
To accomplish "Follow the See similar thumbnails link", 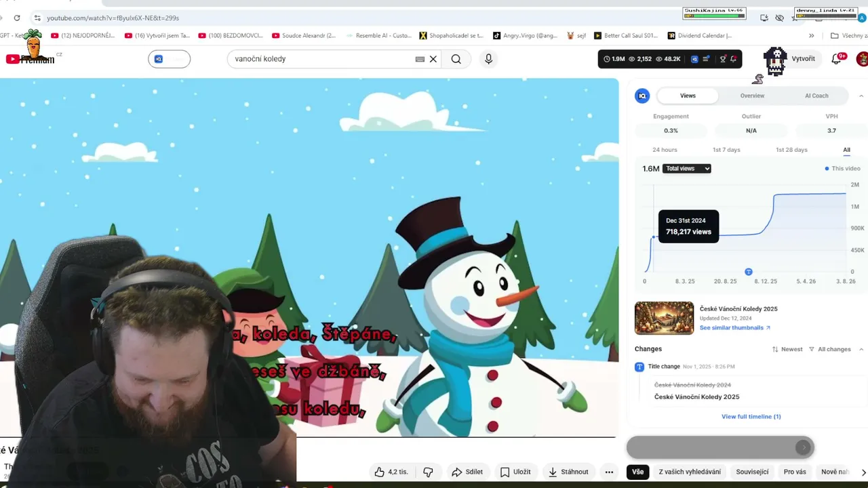I will [735, 328].
